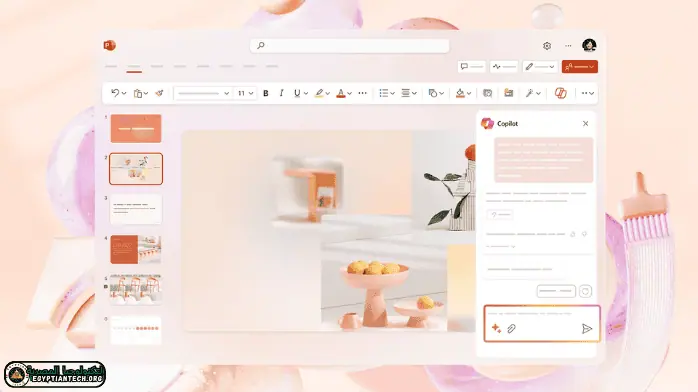Click the Paste clipboard icon
Image resolution: width=698 pixels, height=392 pixels.
[x=138, y=93]
